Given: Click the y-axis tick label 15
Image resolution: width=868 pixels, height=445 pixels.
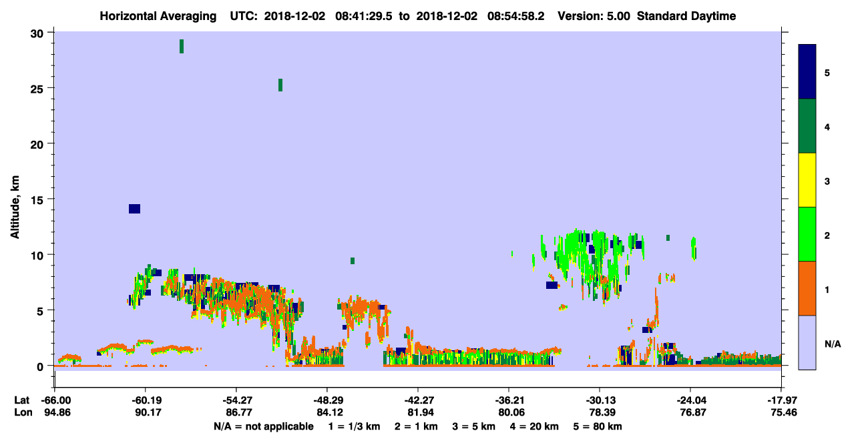Looking at the screenshot, I should click(39, 199).
